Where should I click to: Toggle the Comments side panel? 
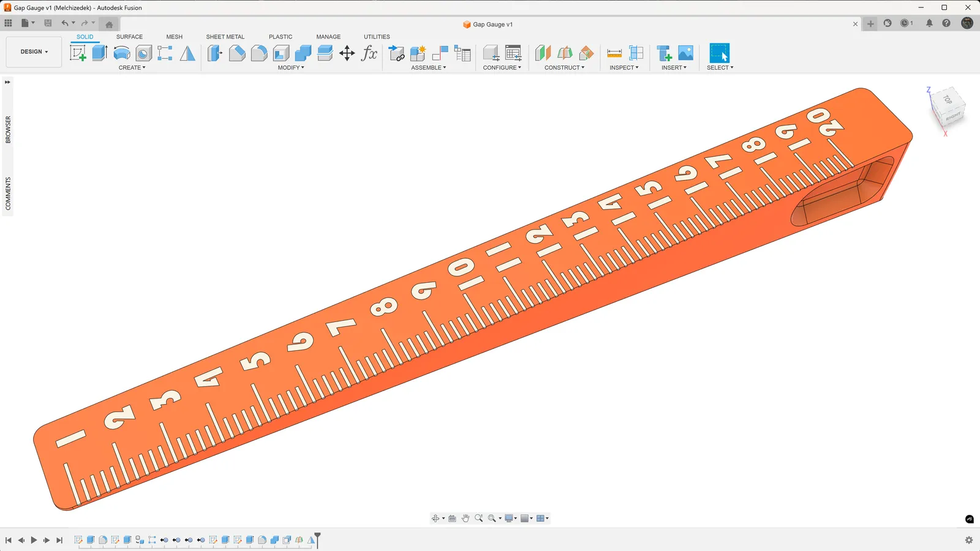(x=8, y=193)
